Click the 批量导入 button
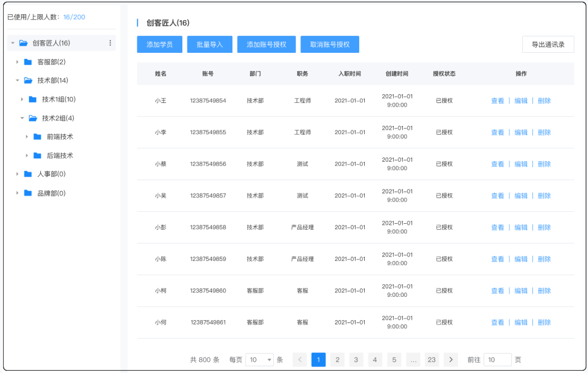This screenshot has height=373, width=588. 209,44
